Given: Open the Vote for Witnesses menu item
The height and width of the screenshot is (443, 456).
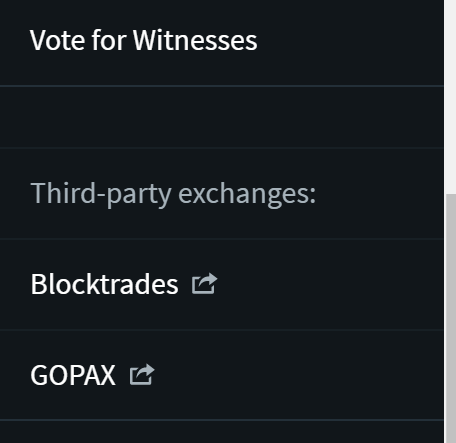Looking at the screenshot, I should tap(144, 40).
